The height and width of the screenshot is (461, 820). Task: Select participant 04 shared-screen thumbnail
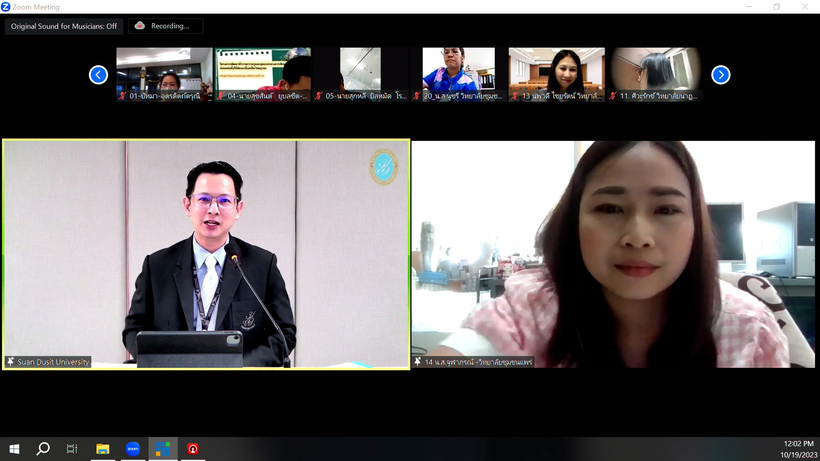[x=263, y=72]
